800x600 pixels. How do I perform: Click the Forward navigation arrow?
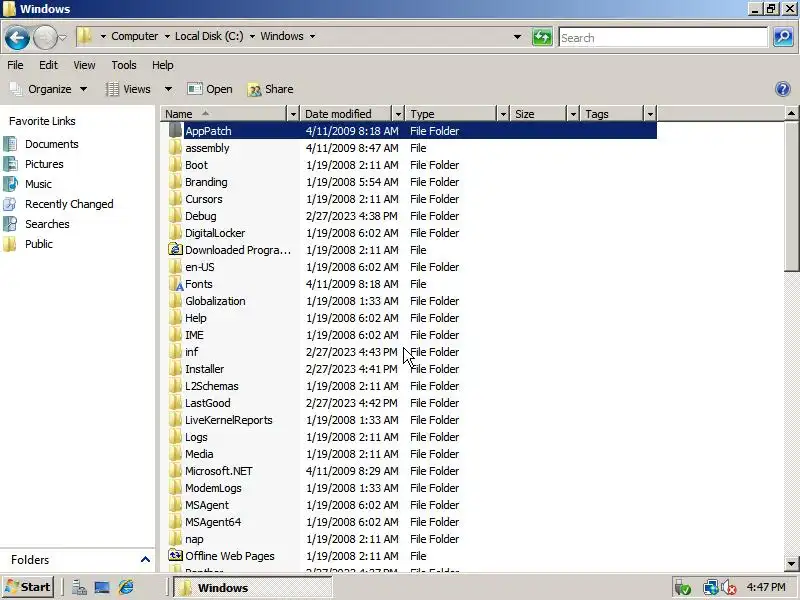(x=45, y=38)
